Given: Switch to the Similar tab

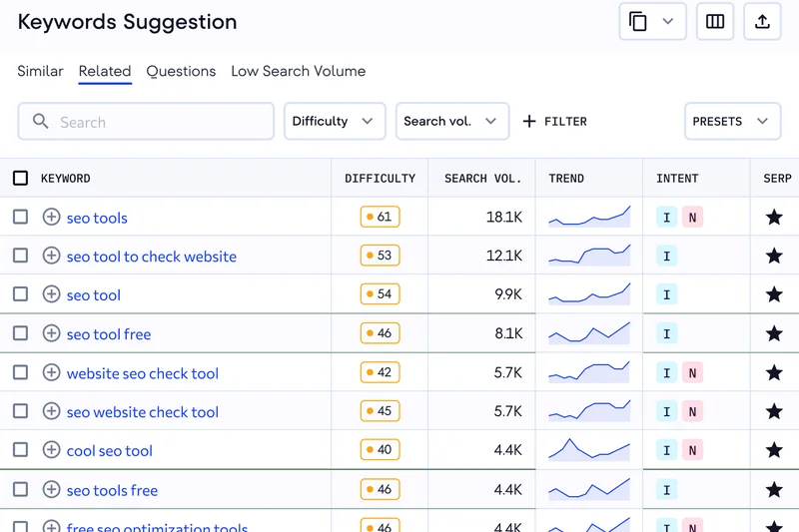Looking at the screenshot, I should (40, 71).
